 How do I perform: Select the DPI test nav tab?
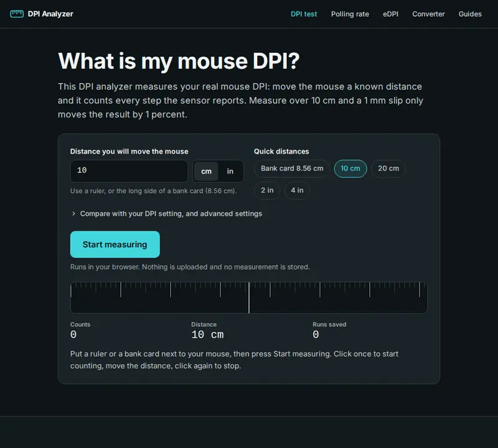point(304,14)
